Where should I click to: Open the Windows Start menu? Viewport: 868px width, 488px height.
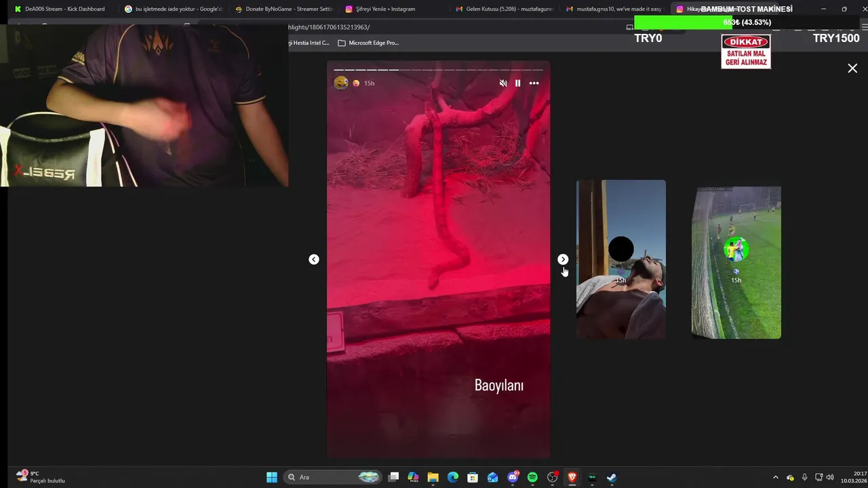[271, 477]
